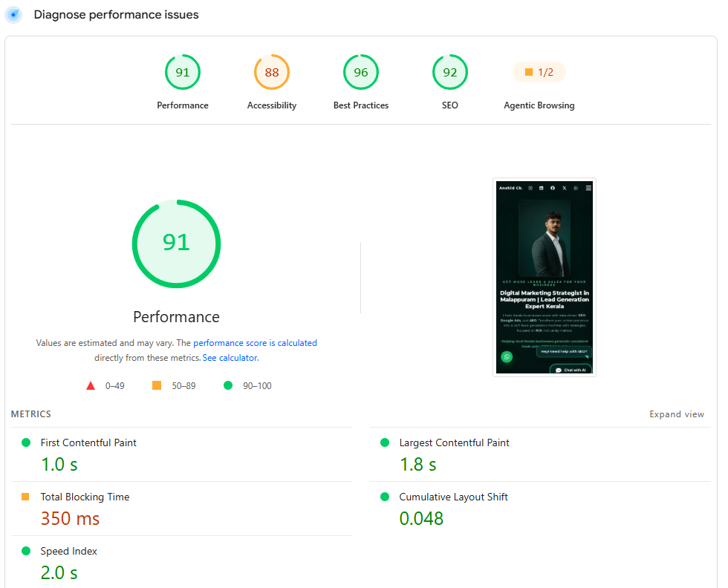728x588 pixels.
Task: Click the Diagnose performance issues icon
Action: [x=13, y=15]
